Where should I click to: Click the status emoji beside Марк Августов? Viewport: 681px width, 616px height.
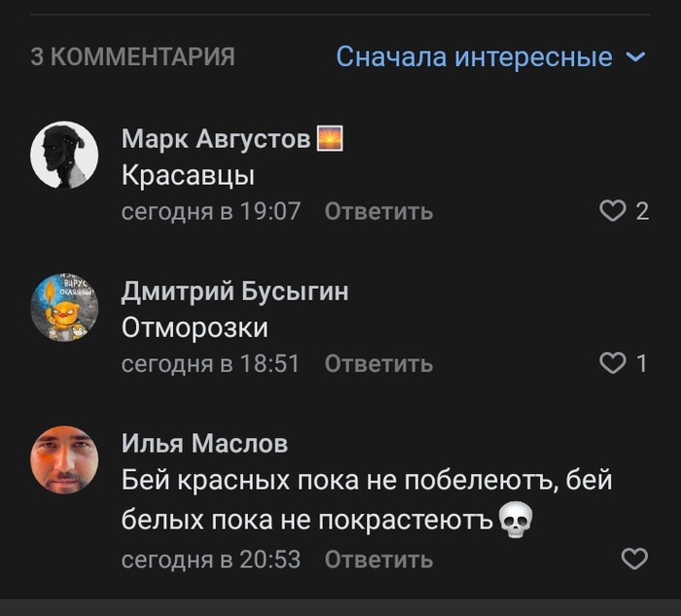[x=330, y=140]
